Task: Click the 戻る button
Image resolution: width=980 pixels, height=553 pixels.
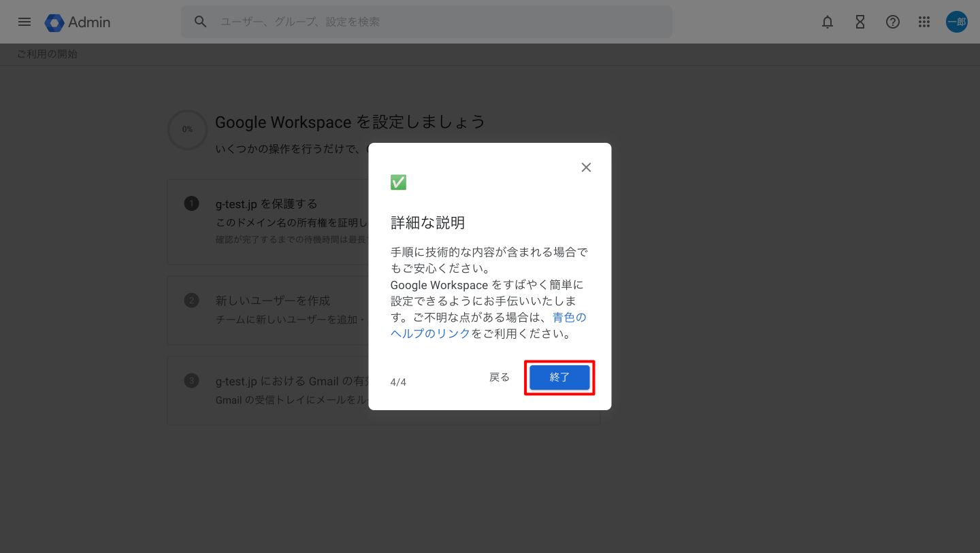Action: click(500, 378)
